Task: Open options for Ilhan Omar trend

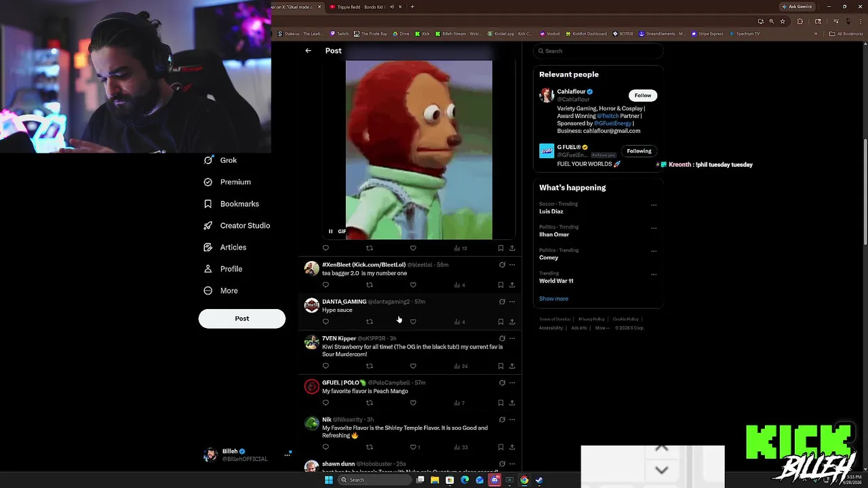Action: (x=654, y=228)
